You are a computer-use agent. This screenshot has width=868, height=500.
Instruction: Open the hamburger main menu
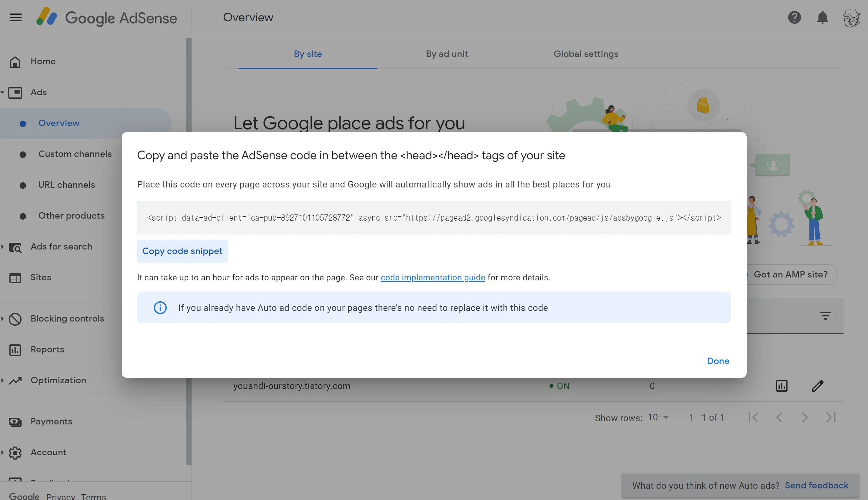coord(16,17)
